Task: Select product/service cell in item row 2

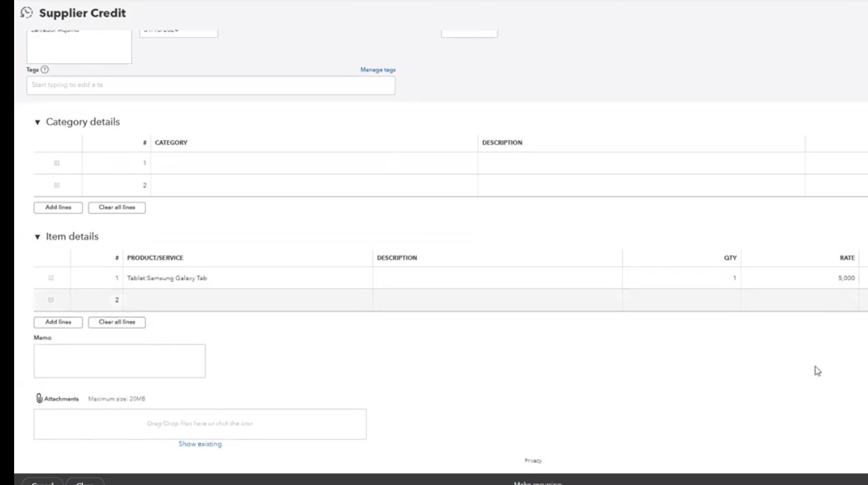Action: point(248,300)
